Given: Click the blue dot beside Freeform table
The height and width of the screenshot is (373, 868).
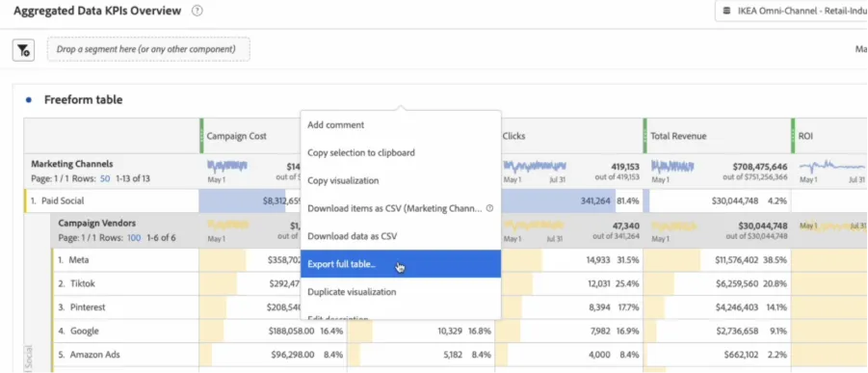Looking at the screenshot, I should click(29, 100).
